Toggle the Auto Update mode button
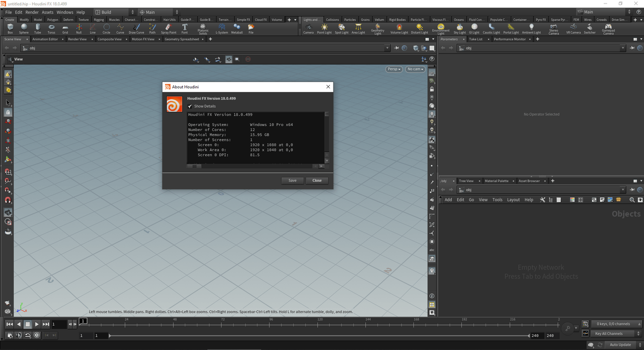This screenshot has height=350, width=644. click(620, 344)
